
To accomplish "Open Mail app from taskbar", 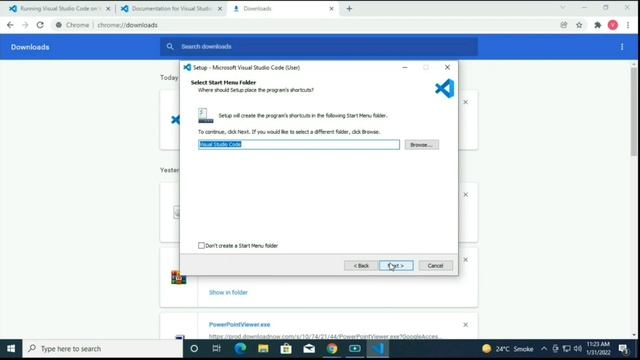I will pyautogui.click(x=309, y=349).
